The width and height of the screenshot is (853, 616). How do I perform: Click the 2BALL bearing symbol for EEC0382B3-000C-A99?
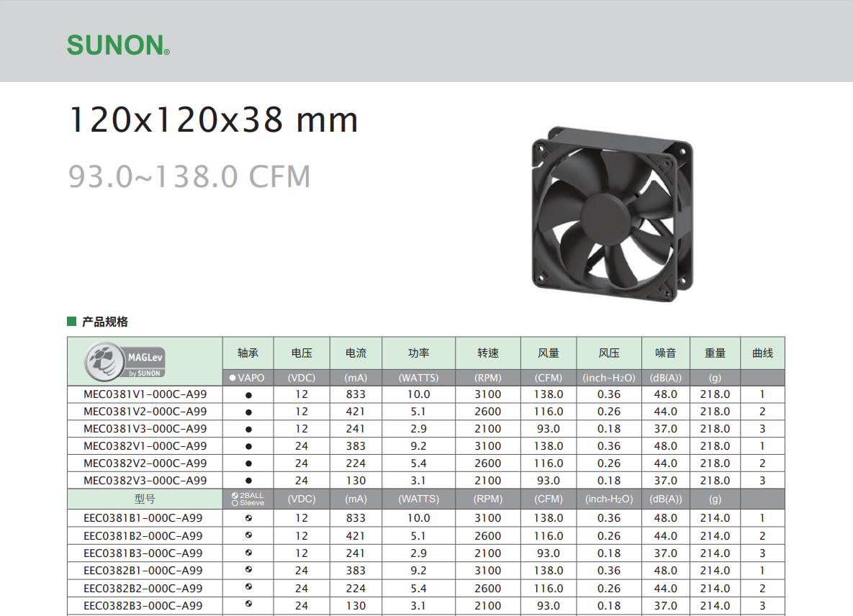[x=248, y=604]
